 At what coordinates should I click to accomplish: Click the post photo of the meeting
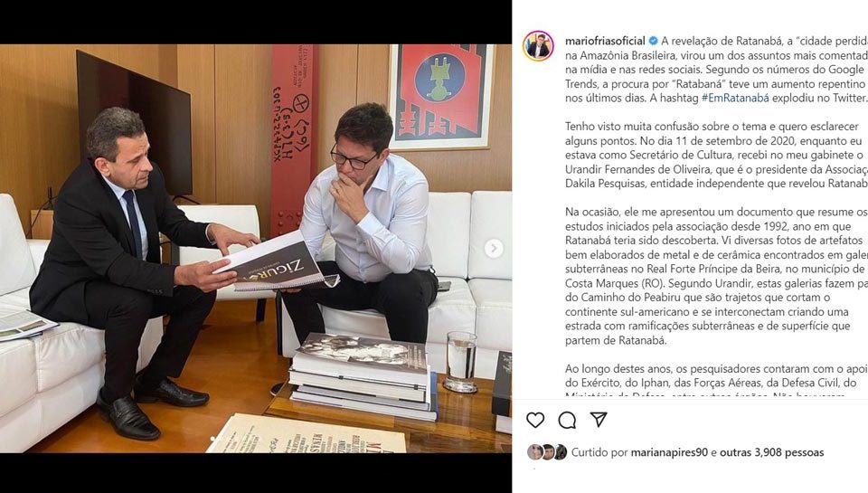pyautogui.click(x=256, y=248)
